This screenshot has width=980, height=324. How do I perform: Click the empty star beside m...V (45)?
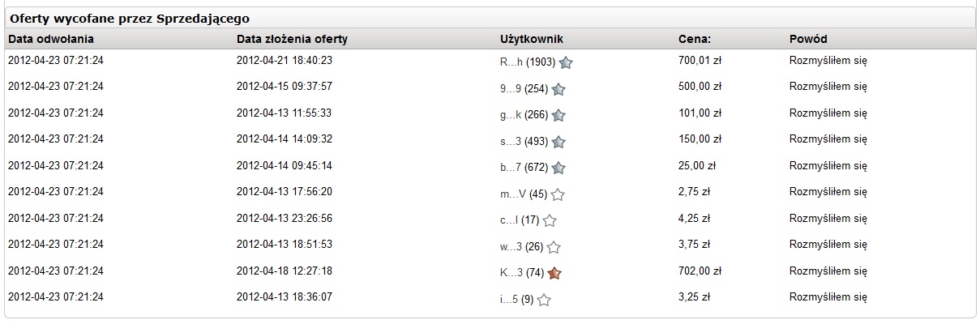click(558, 194)
